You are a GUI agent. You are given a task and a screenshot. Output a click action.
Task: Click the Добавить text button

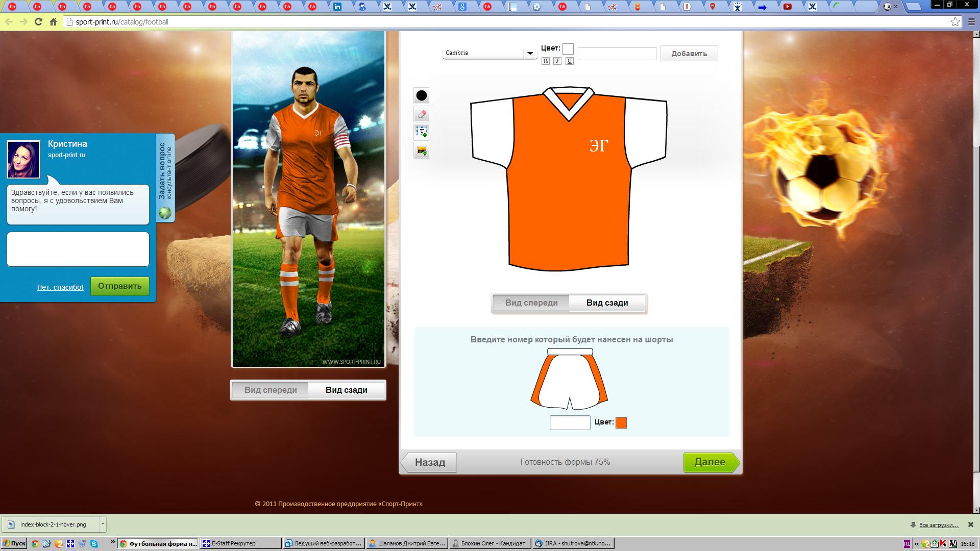tap(689, 54)
